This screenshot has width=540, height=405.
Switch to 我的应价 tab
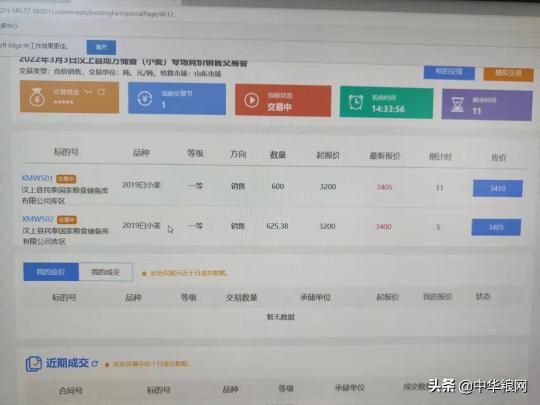(51, 272)
